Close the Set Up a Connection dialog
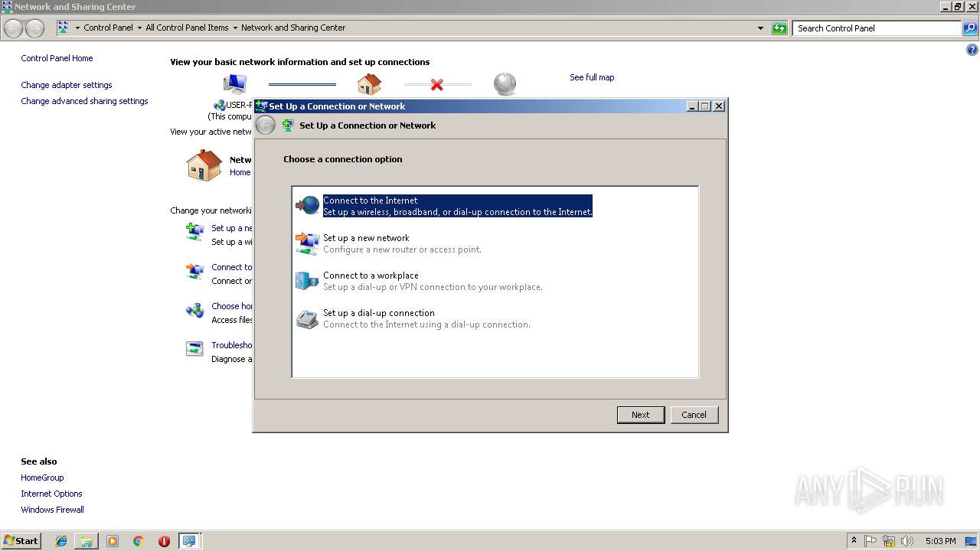Viewport: 980px width, 551px height. pos(719,106)
